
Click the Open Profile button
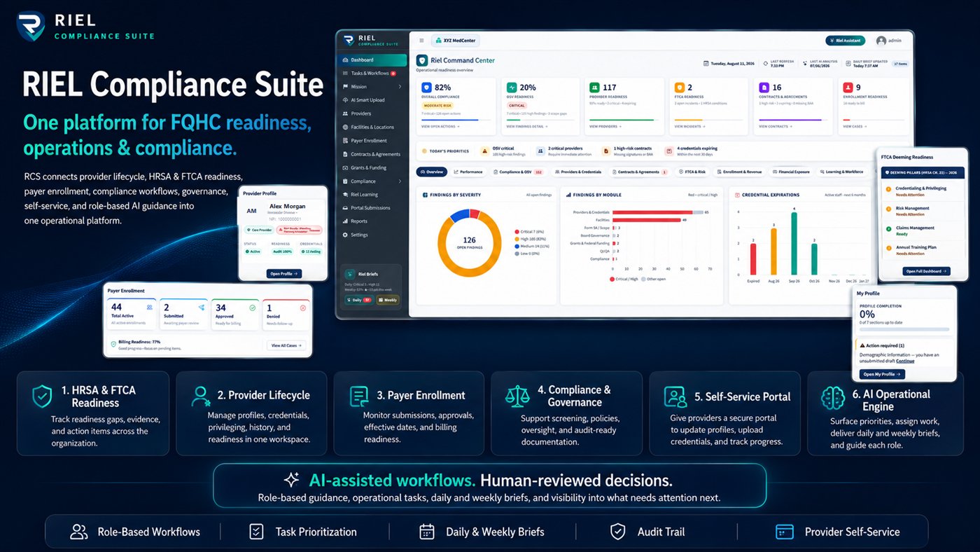click(284, 274)
